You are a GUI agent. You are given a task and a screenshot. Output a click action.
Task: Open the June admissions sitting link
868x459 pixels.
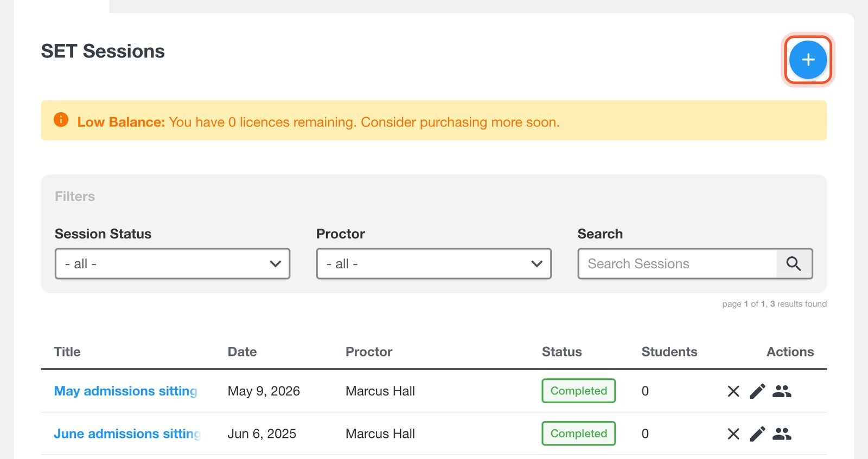127,434
